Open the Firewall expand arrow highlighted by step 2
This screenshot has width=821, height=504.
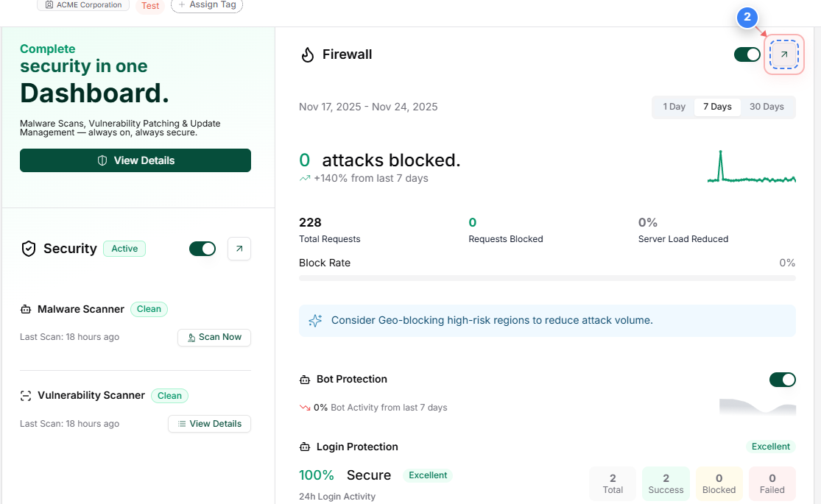point(783,54)
